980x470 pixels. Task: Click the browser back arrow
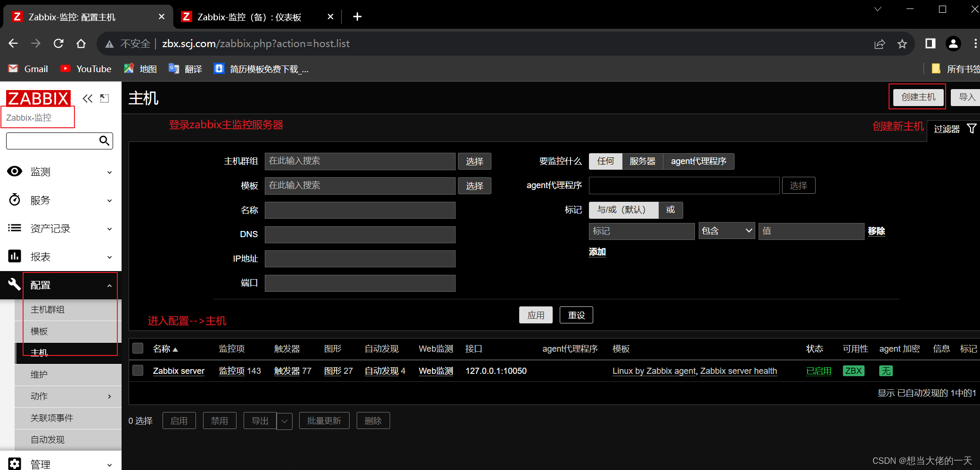13,44
